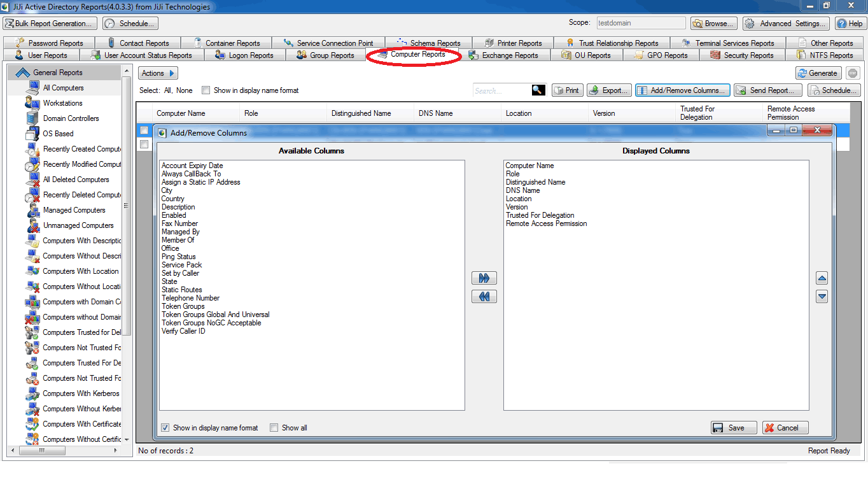Select Service Pack in Available Columns

pyautogui.click(x=182, y=265)
